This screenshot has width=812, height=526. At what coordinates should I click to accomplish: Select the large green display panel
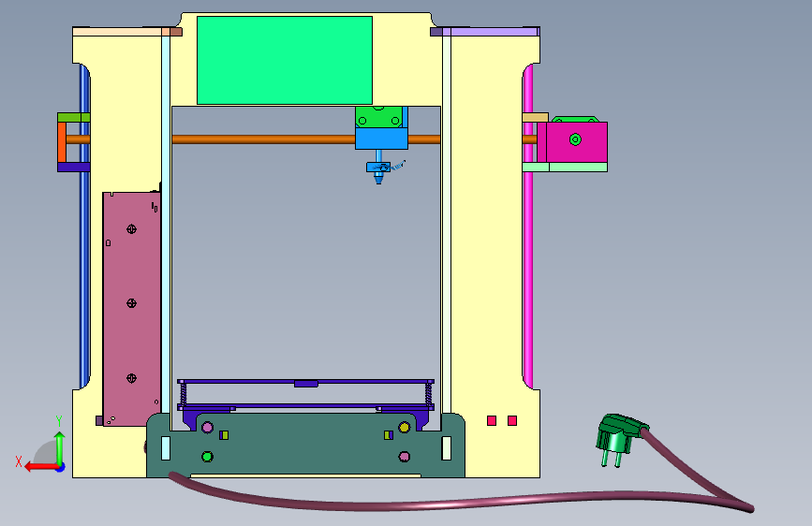[285, 60]
